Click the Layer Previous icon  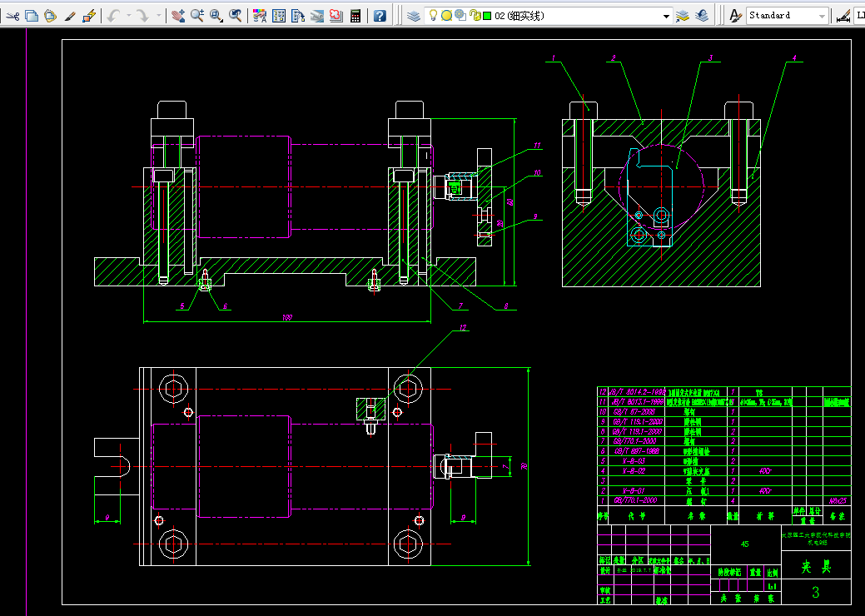click(x=702, y=16)
